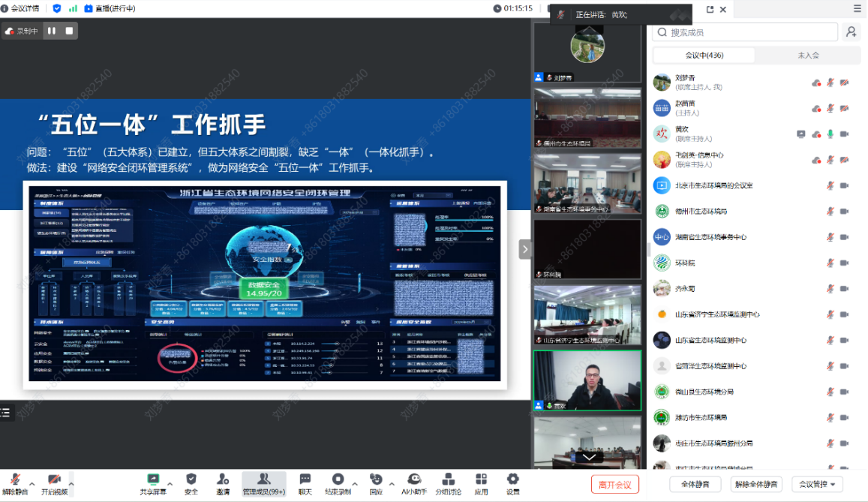Open the 聊天 chat icon
This screenshot has width=868, height=502.
(x=305, y=479)
